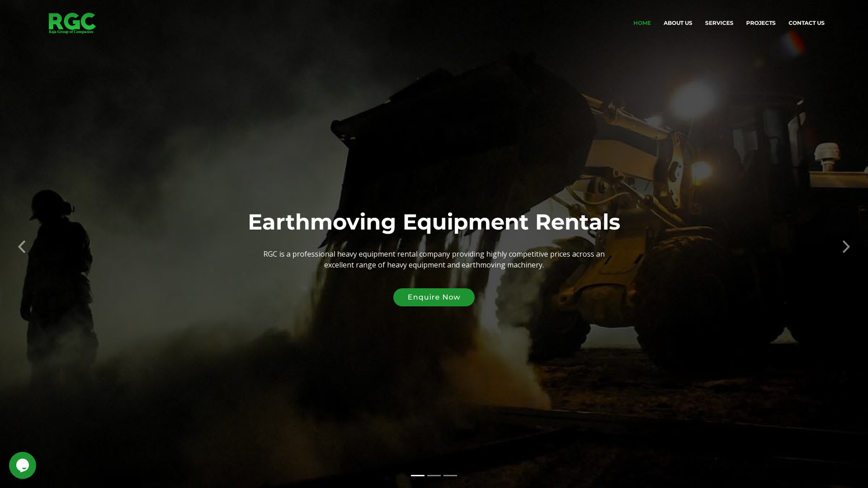
Task: Click the worker silhouette in the hero image
Action: pos(59,280)
